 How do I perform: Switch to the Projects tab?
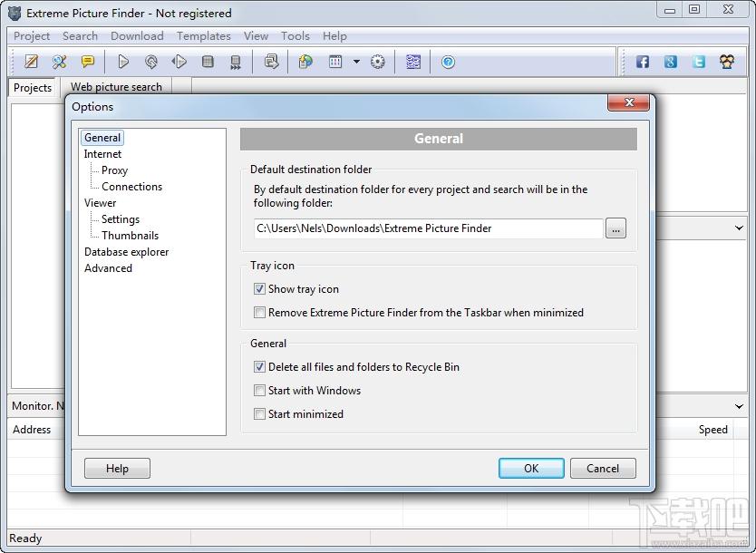[33, 88]
